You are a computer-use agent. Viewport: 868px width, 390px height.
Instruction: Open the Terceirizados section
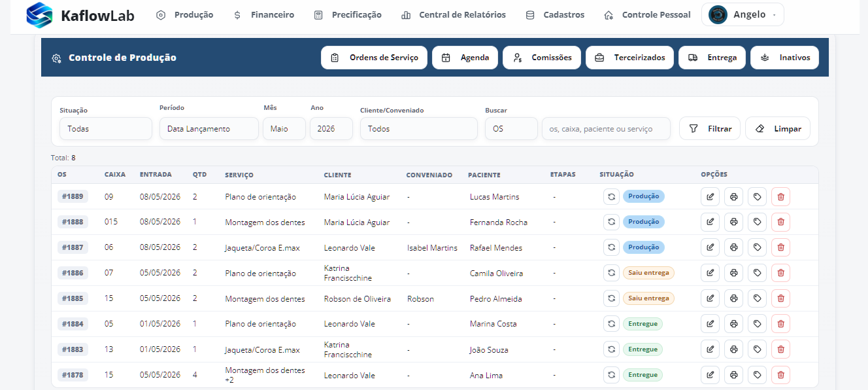click(629, 58)
